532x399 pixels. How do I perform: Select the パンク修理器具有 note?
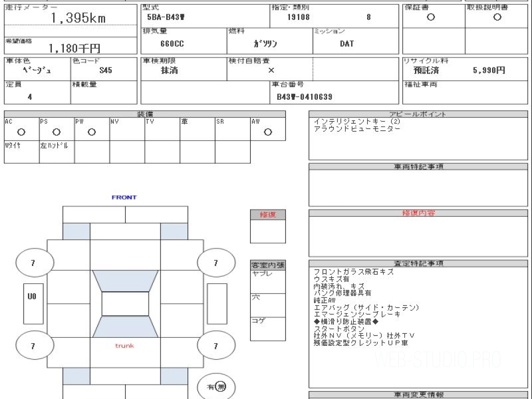(x=342, y=293)
